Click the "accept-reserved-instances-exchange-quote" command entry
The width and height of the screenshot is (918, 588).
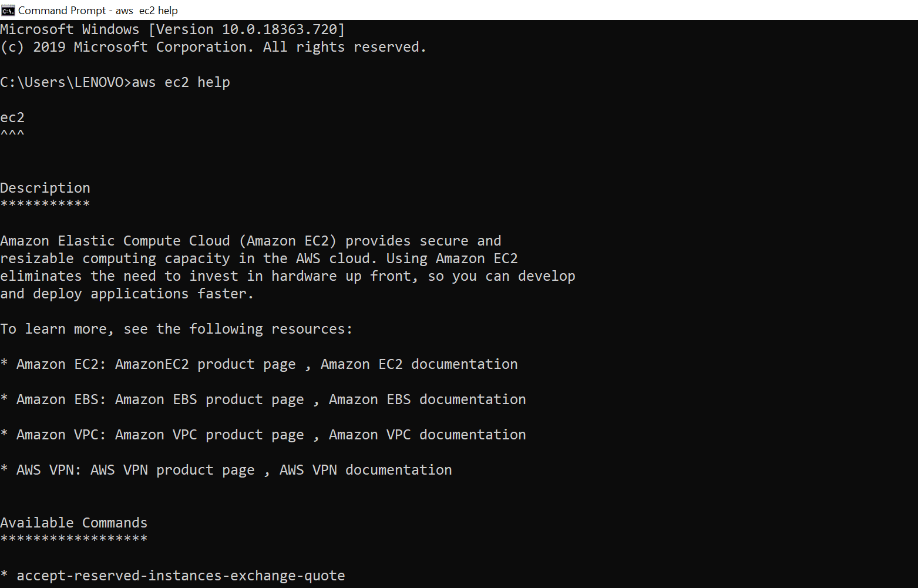(180, 576)
